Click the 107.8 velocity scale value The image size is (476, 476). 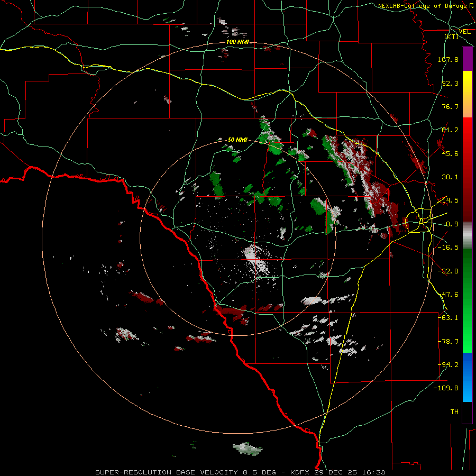[x=448, y=59]
